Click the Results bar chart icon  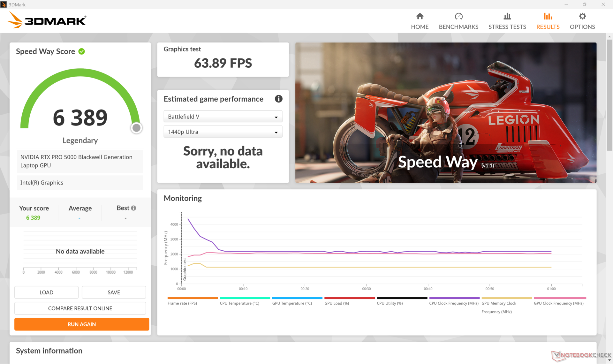(x=548, y=16)
